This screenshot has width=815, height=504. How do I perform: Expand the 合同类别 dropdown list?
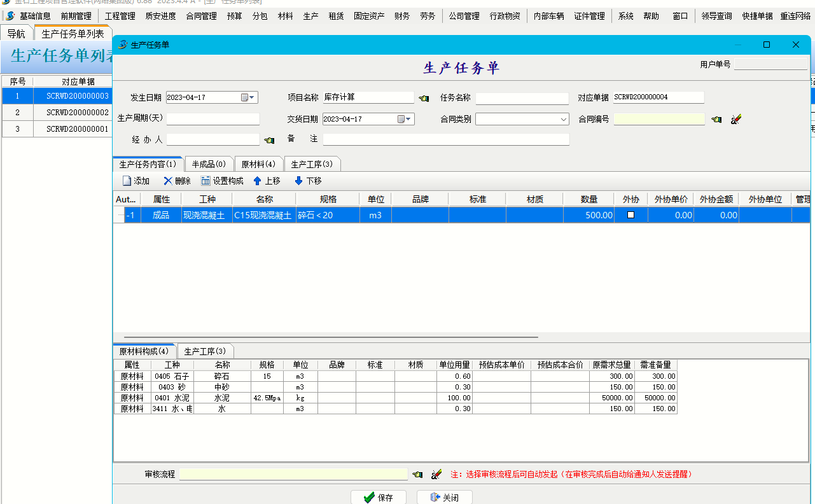(564, 120)
